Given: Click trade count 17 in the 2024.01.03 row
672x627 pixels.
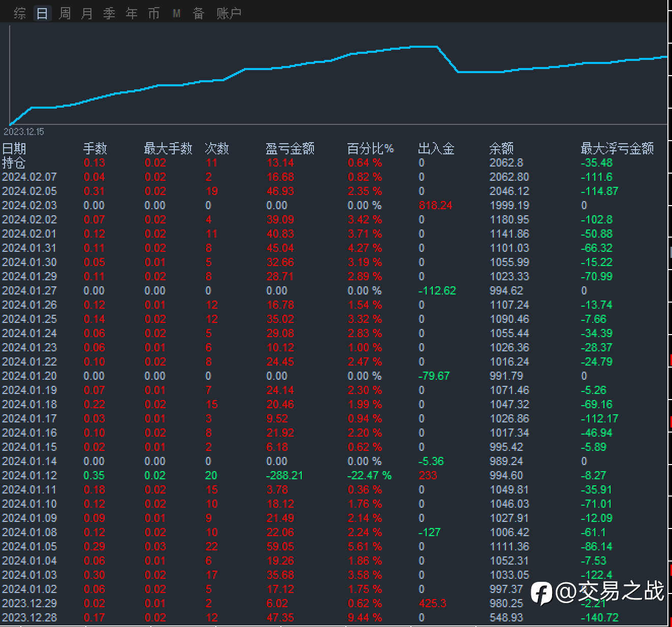Looking at the screenshot, I should pos(211,575).
